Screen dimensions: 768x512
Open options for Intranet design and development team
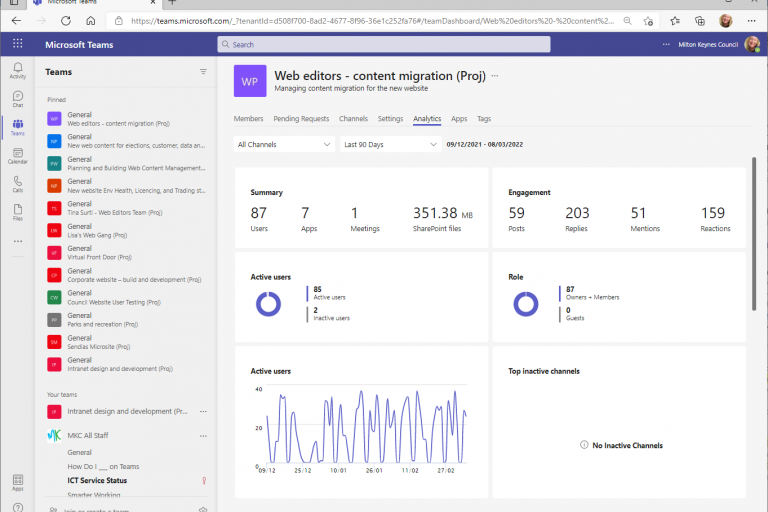[x=203, y=412]
